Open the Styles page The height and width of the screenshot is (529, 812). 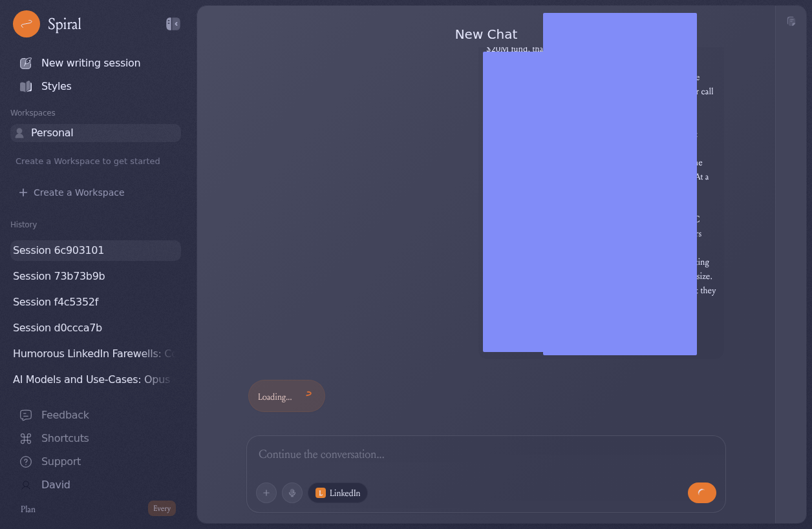click(56, 87)
